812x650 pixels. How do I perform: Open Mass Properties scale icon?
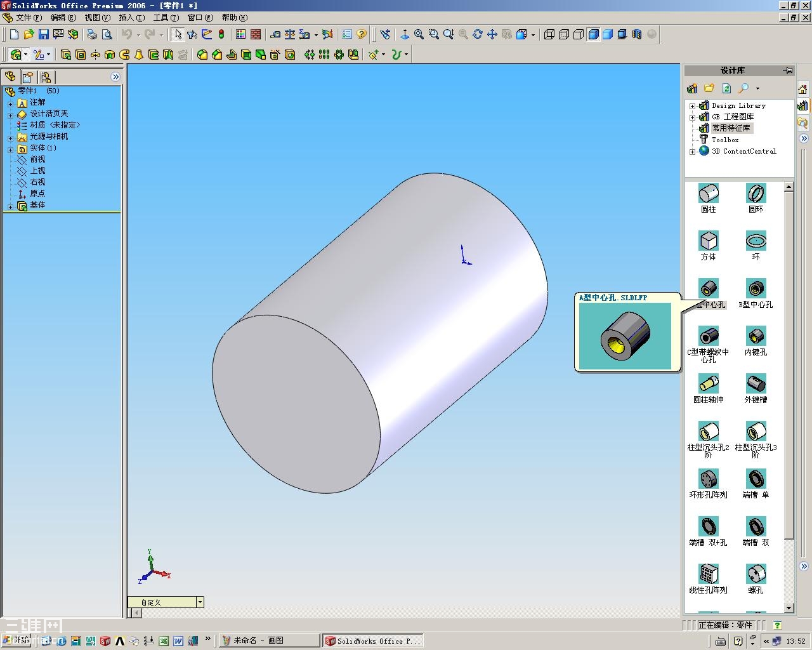tap(290, 34)
